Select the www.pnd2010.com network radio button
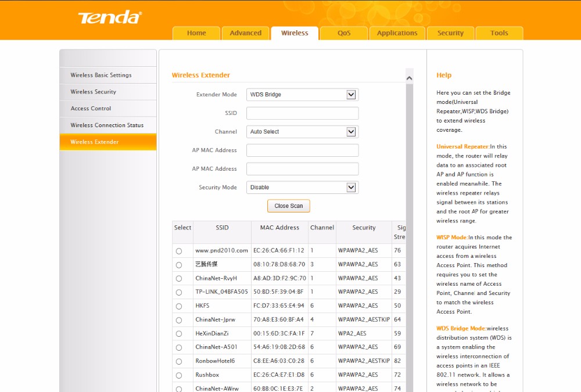 [179, 251]
